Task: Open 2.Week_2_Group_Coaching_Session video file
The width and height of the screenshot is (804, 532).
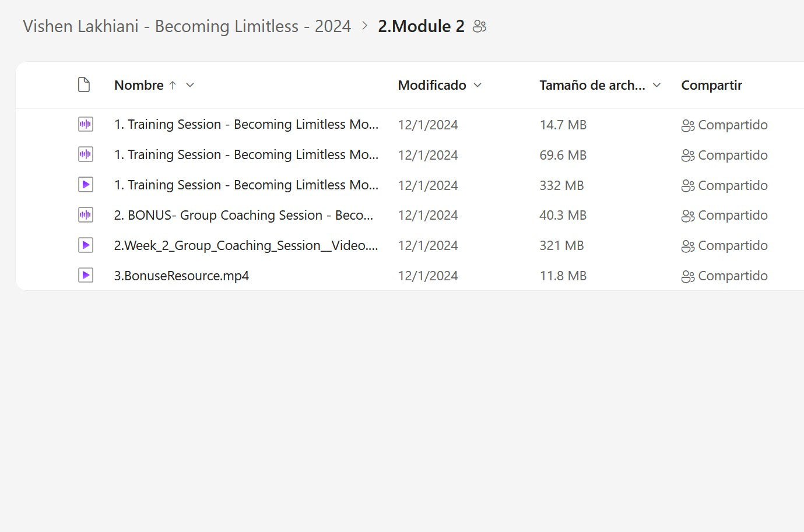Action: coord(245,245)
